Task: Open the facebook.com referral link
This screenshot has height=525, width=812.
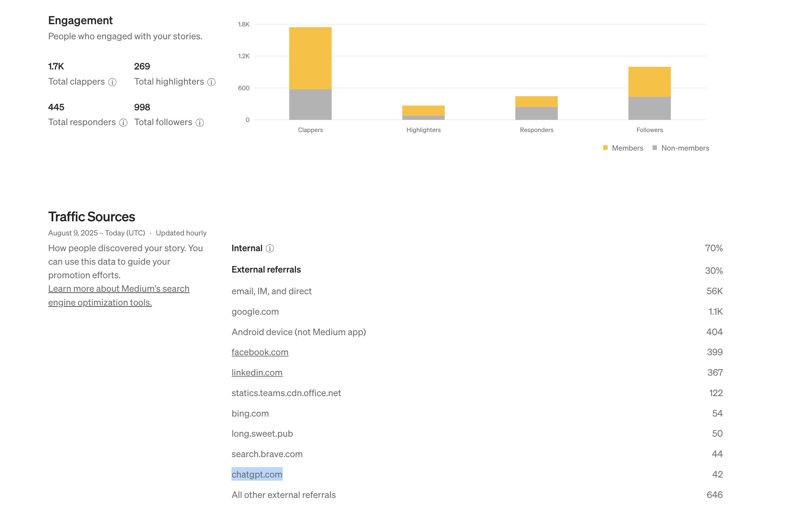Action: click(x=259, y=352)
